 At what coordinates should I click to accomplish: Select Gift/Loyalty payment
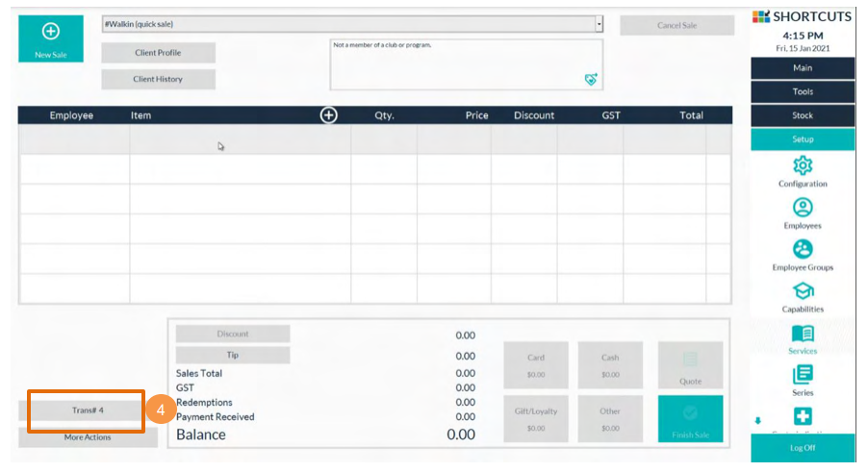click(536, 418)
